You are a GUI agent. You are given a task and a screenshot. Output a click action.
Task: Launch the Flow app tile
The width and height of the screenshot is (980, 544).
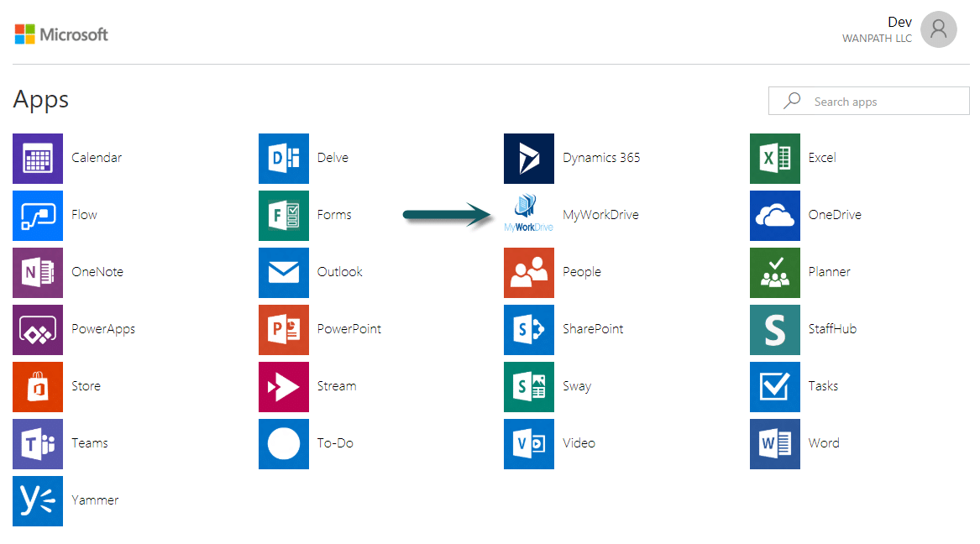tap(38, 215)
